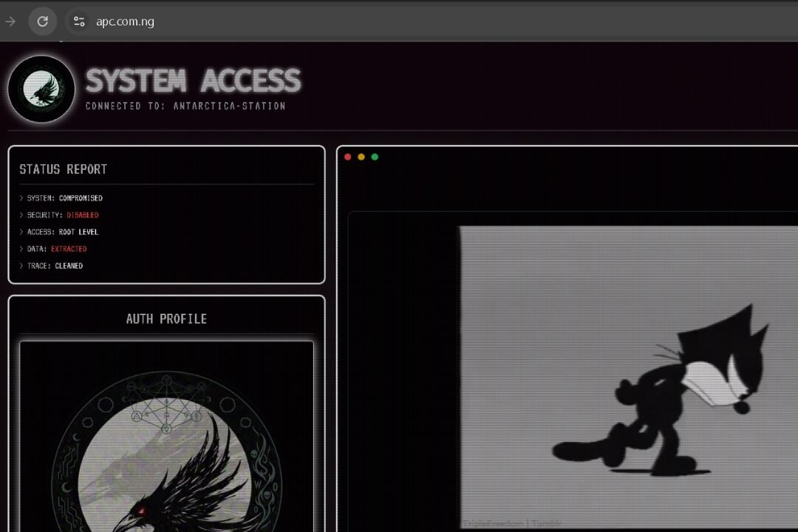
Task: Click the browser forward arrow
Action: [10, 21]
